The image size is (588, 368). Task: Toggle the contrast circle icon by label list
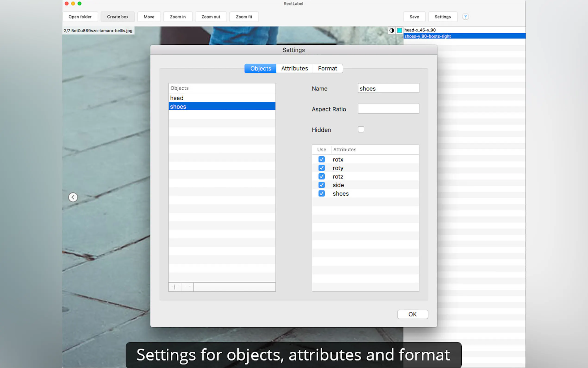point(391,30)
